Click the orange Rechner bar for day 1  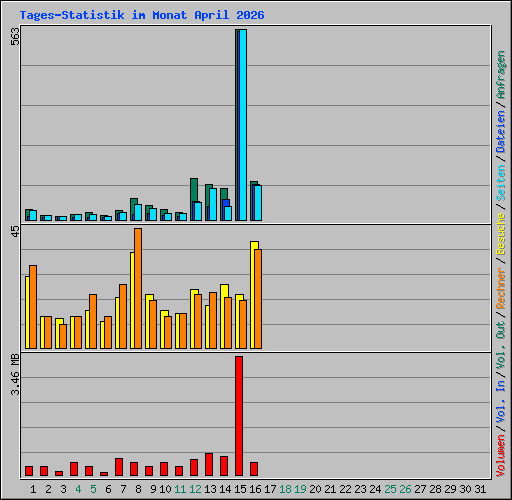pyautogui.click(x=33, y=307)
